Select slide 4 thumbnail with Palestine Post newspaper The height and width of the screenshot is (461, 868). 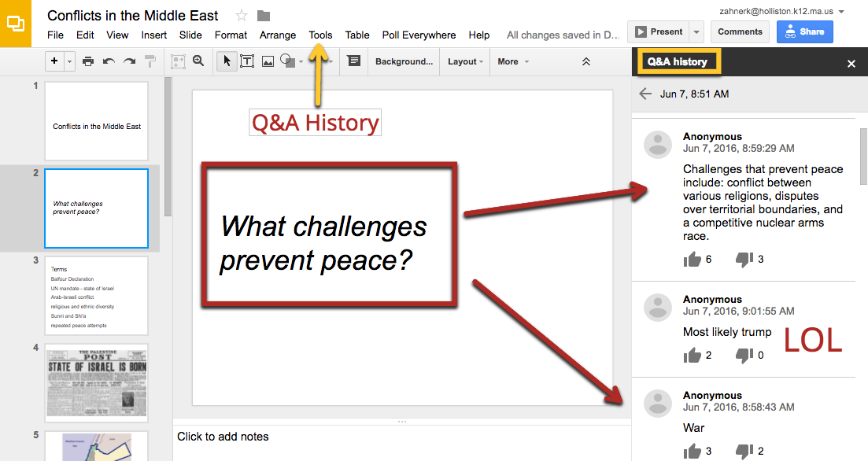coord(96,383)
